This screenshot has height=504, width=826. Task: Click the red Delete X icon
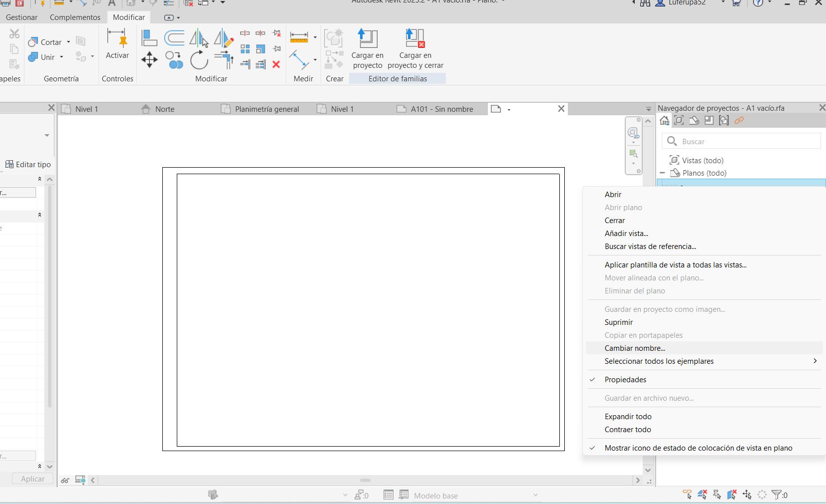(x=276, y=64)
